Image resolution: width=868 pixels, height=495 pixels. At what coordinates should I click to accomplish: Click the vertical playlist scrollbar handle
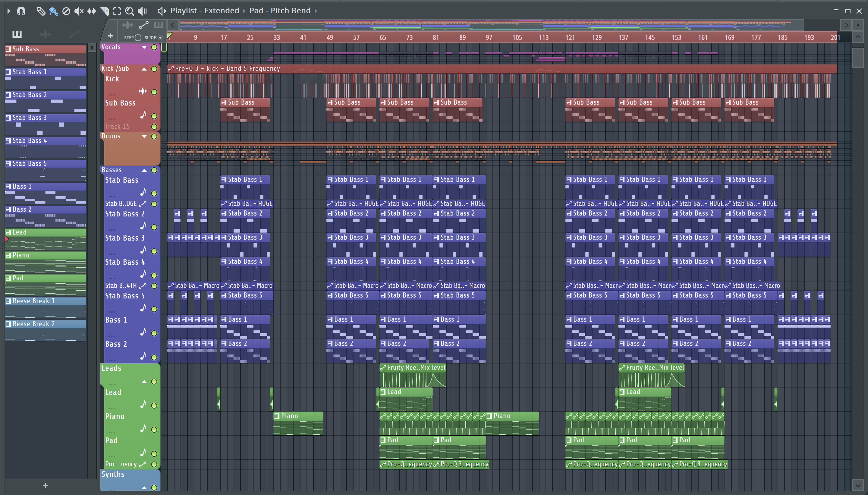pyautogui.click(x=858, y=58)
